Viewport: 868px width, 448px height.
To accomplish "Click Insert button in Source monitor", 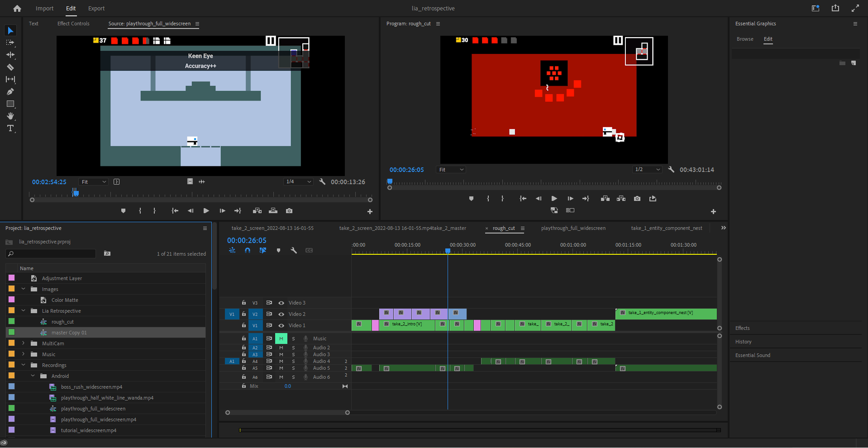I will 257,210.
